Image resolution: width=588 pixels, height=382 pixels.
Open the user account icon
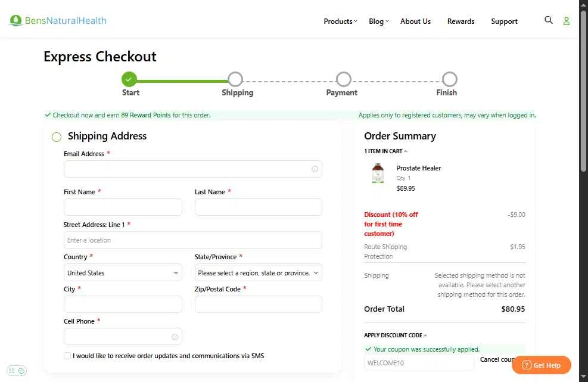pyautogui.click(x=566, y=21)
